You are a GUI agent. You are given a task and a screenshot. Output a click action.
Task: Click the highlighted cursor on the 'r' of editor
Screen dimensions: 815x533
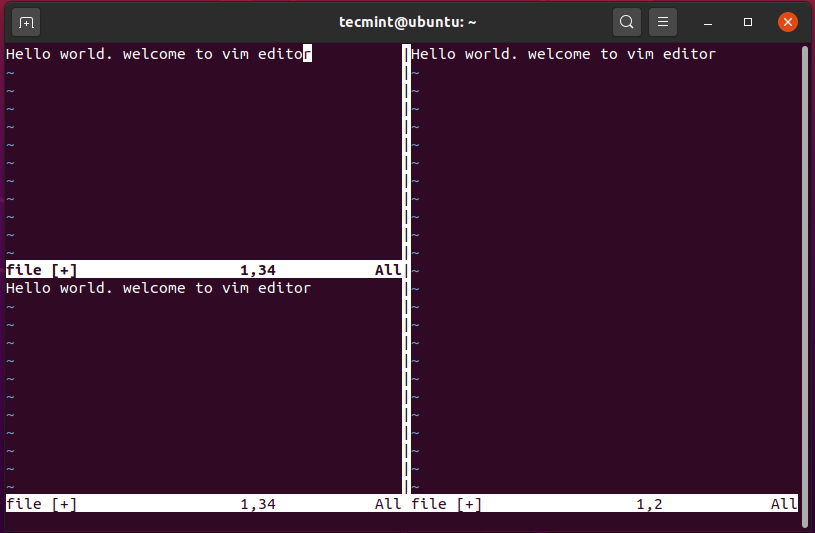click(x=307, y=54)
